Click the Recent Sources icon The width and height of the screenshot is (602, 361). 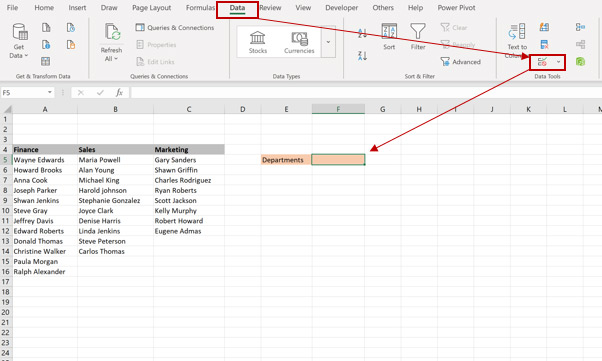click(x=71, y=27)
